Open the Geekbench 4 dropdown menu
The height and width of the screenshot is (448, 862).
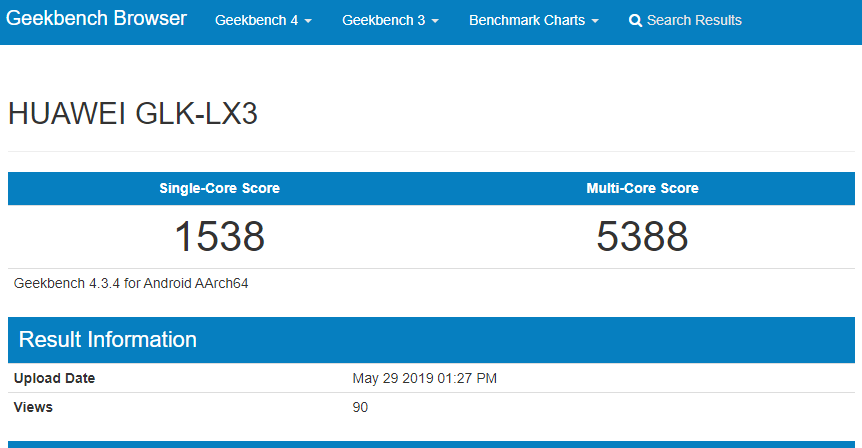263,20
